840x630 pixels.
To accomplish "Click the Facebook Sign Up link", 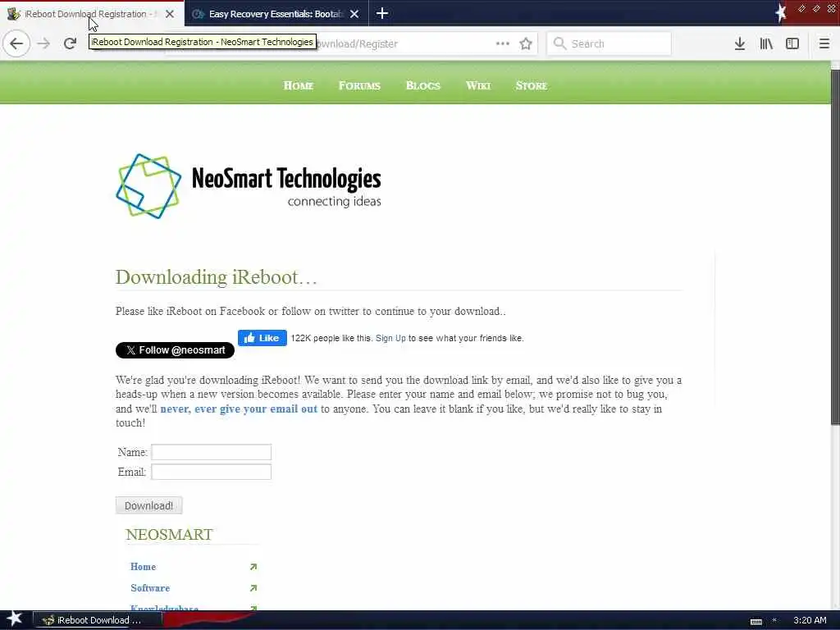I will (390, 338).
